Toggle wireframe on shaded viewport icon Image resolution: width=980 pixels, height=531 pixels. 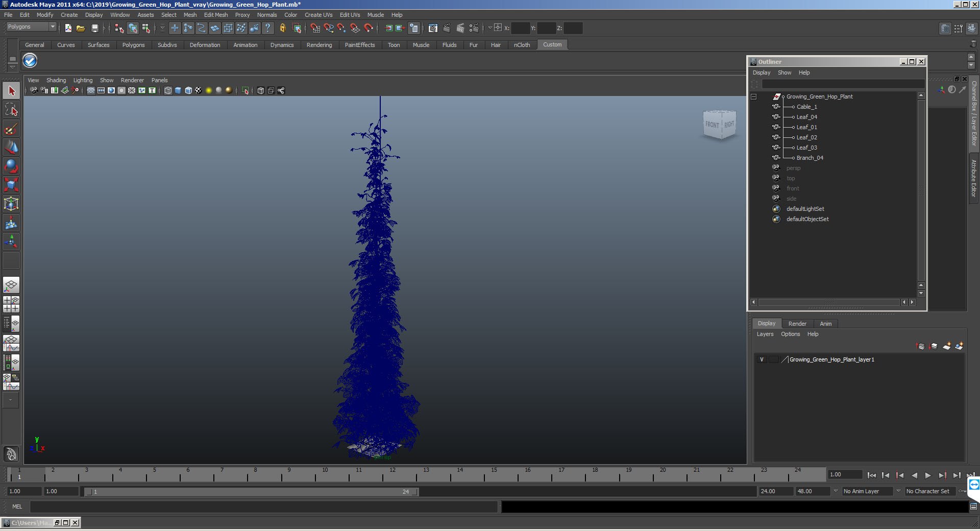click(x=188, y=90)
